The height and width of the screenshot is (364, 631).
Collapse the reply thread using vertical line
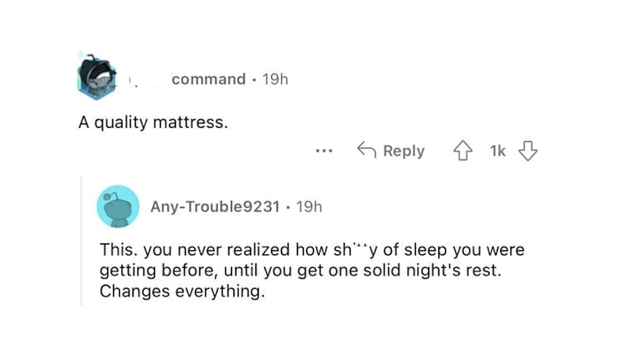click(81, 241)
